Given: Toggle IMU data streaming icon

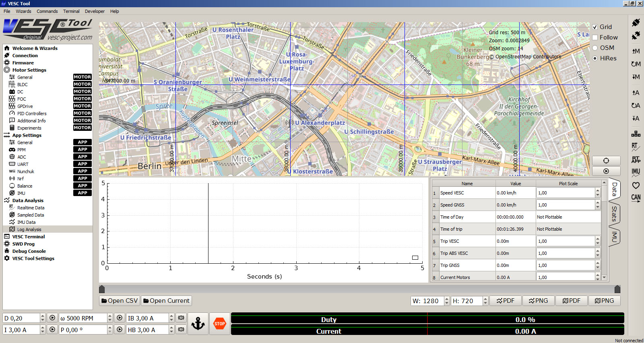Looking at the screenshot, I should 636,172.
